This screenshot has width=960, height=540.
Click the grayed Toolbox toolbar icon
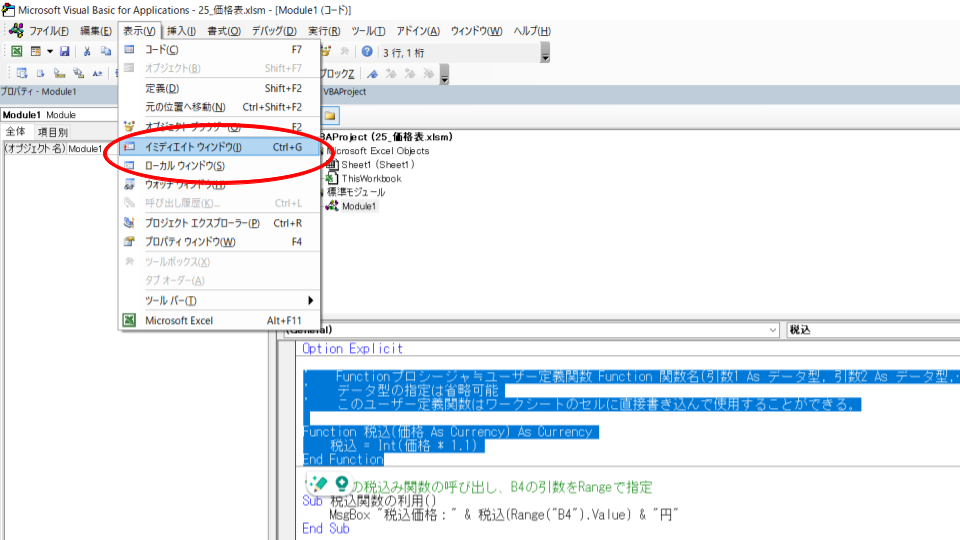point(345,51)
